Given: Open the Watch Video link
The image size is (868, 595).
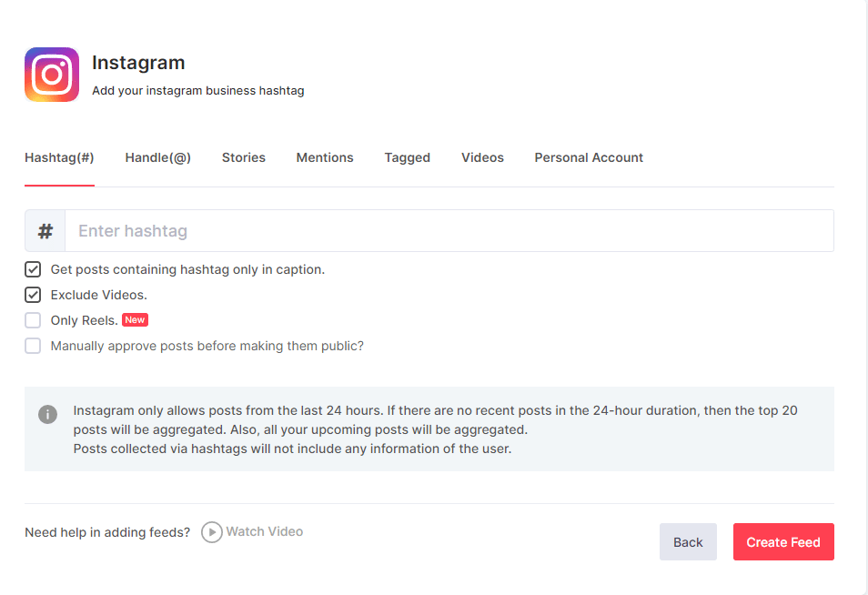Looking at the screenshot, I should click(x=253, y=531).
